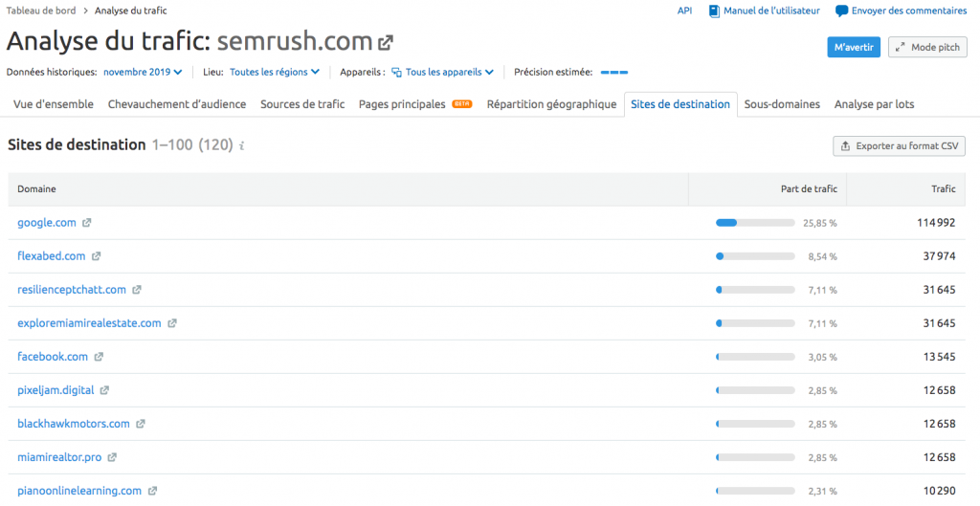Open Chevauchement d'audience tab
Viewport: 980px width, 506px height.
[177, 104]
